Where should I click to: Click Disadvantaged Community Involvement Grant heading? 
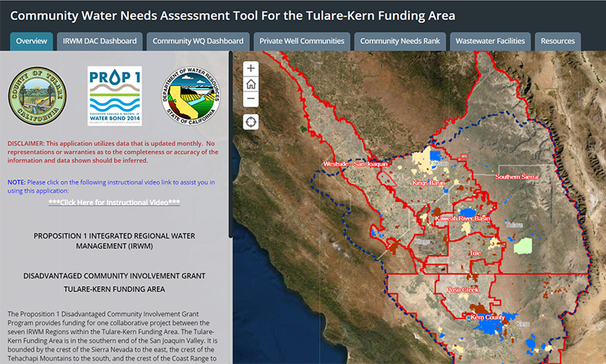114,276
